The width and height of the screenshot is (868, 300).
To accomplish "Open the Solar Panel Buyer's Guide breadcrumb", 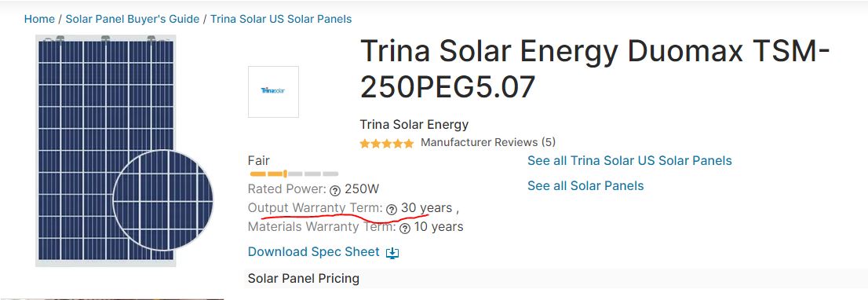I will (133, 19).
